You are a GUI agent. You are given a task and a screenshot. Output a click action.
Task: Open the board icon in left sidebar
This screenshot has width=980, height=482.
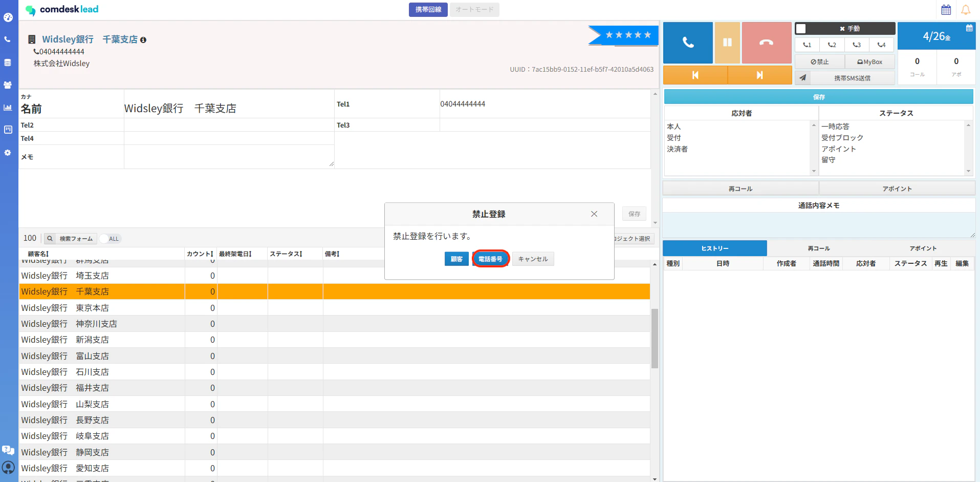click(8, 130)
